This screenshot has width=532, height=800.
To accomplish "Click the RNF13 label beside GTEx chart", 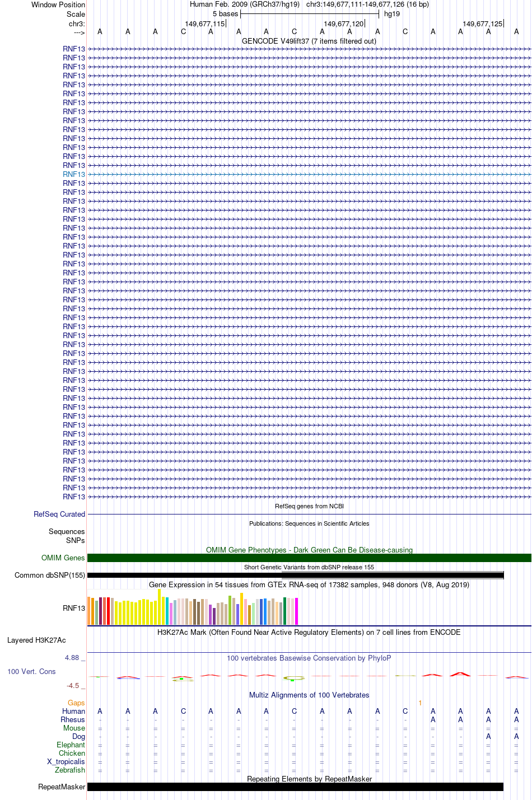I will click(x=74, y=608).
